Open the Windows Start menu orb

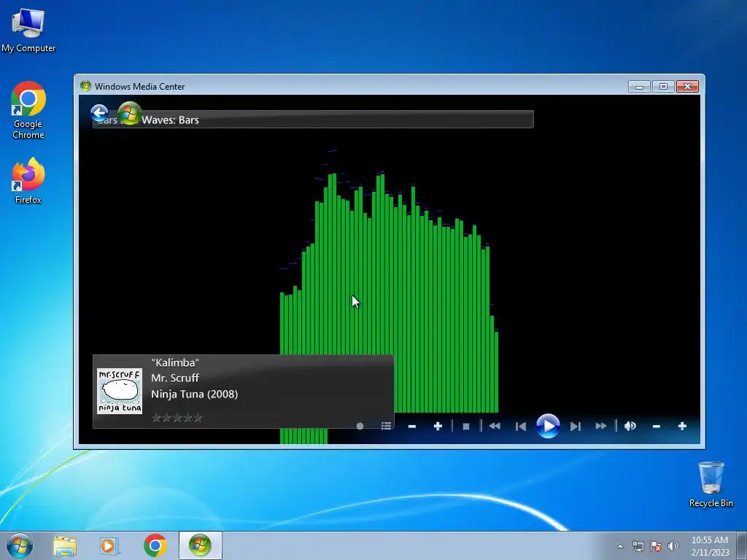coord(20,545)
